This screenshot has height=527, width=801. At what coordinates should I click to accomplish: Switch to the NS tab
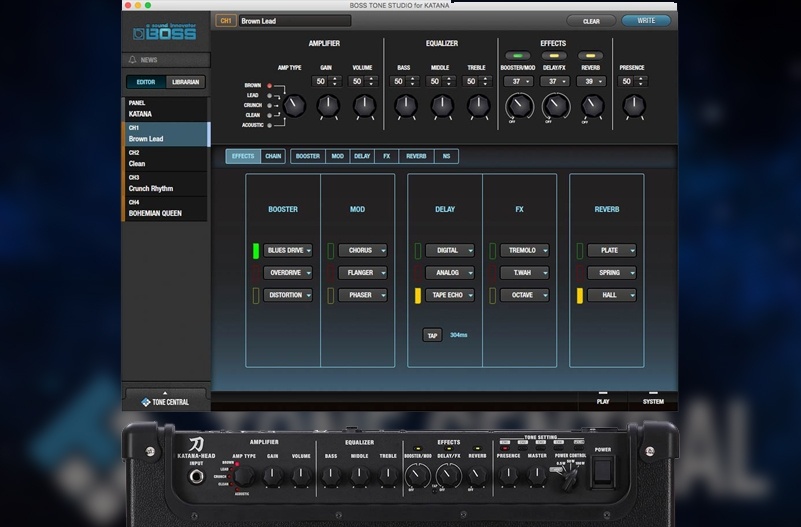click(x=446, y=156)
